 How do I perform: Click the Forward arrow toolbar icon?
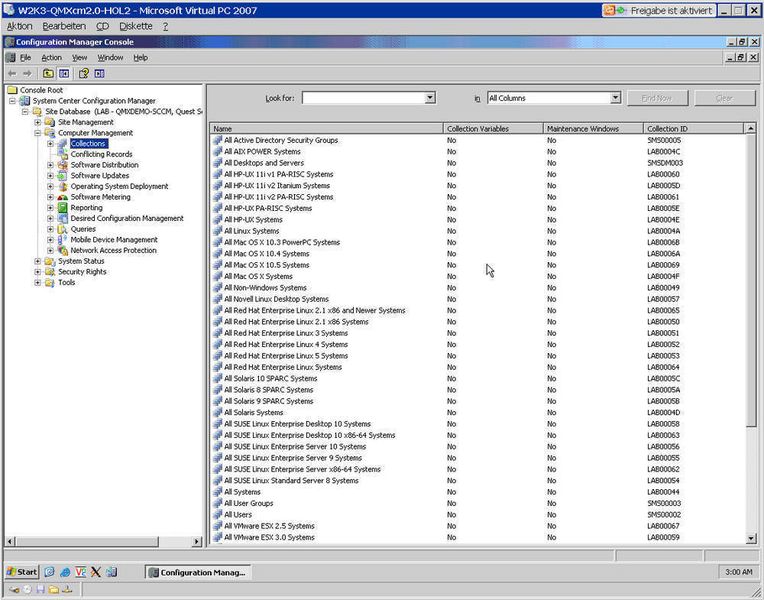[27, 74]
